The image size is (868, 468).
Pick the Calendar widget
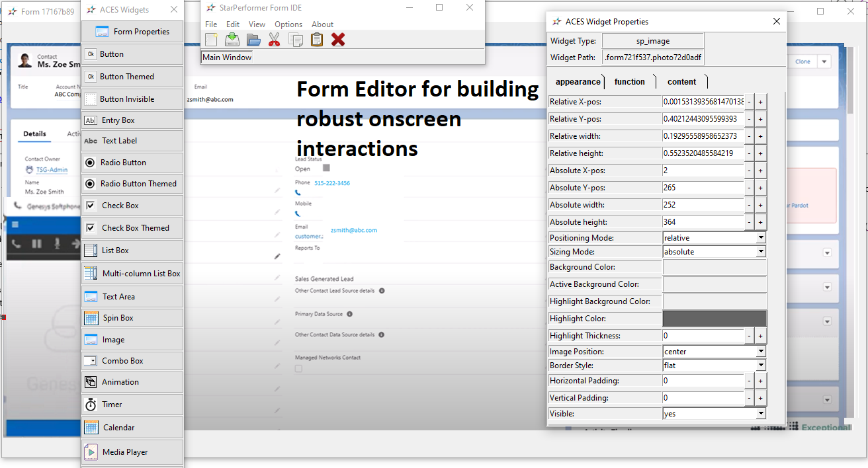click(132, 428)
